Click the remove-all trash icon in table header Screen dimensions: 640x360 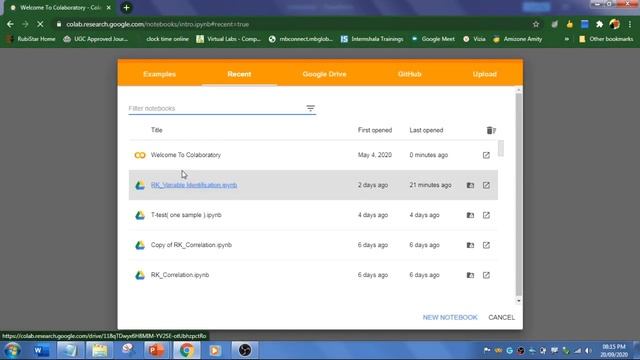tap(491, 130)
